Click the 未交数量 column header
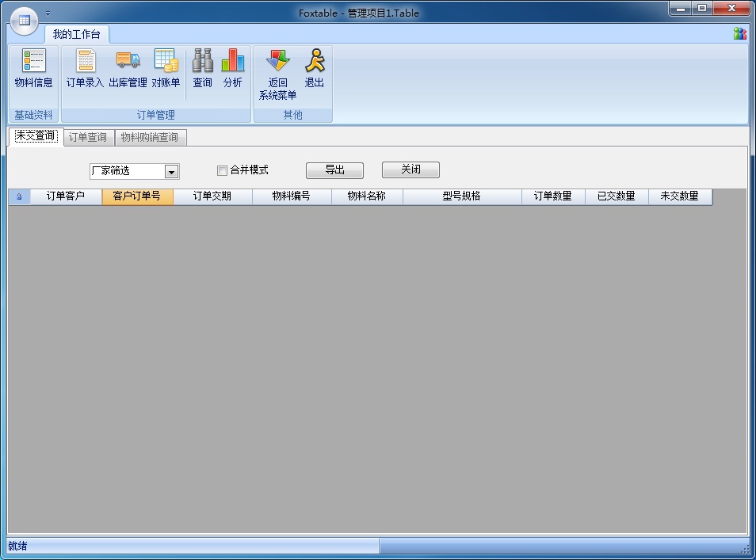This screenshot has width=756, height=560. (679, 196)
